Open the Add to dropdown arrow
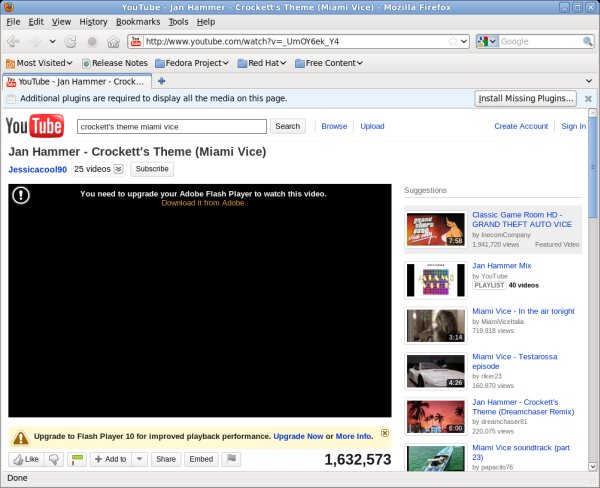 (x=139, y=459)
